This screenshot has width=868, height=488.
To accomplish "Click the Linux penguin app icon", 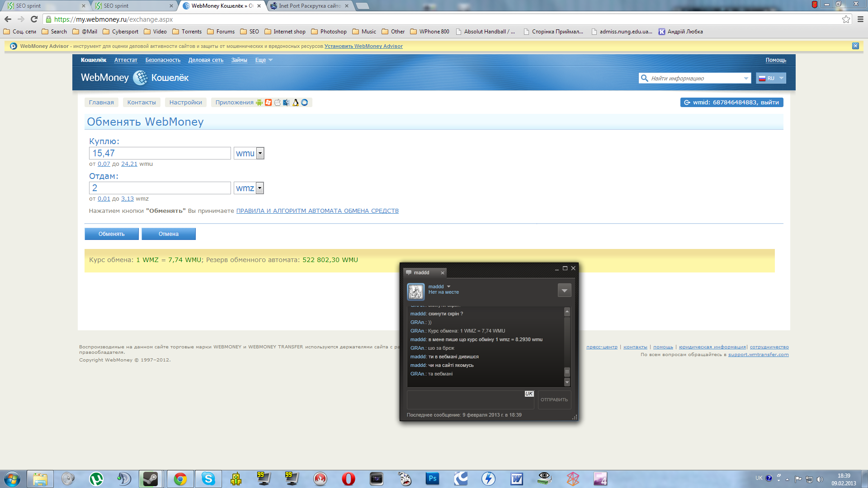I will tap(295, 103).
